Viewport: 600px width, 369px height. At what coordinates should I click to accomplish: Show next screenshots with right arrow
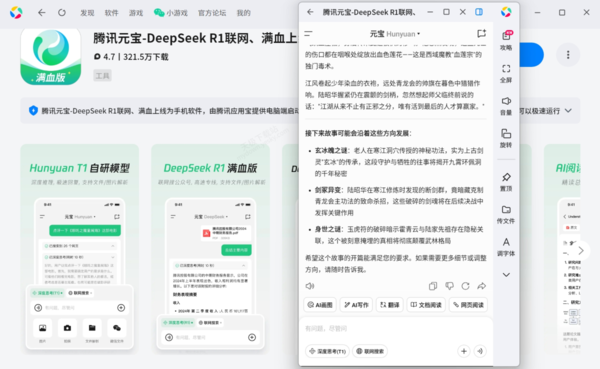point(580,251)
